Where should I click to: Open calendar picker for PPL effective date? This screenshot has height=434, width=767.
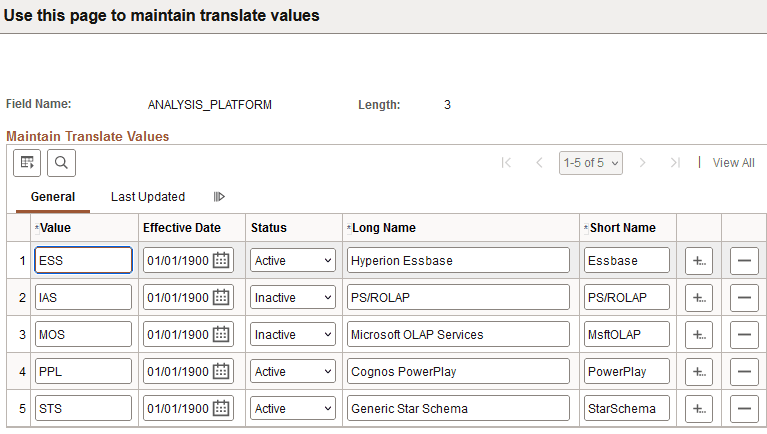pos(222,371)
